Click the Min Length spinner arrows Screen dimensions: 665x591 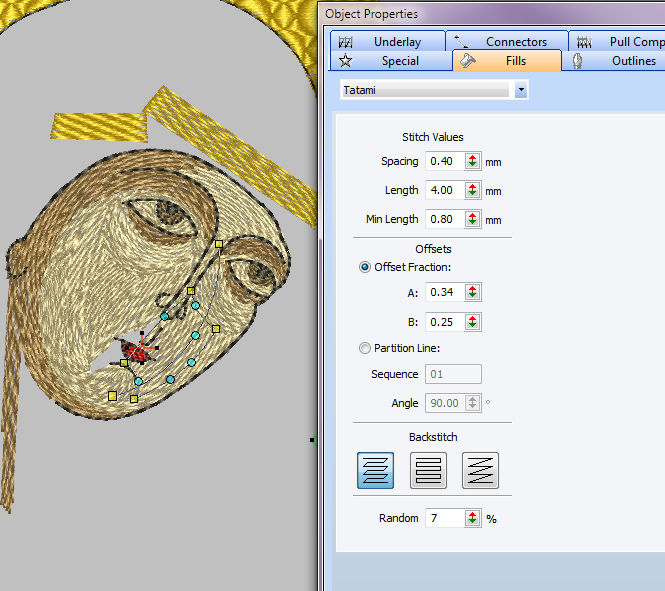tap(472, 219)
